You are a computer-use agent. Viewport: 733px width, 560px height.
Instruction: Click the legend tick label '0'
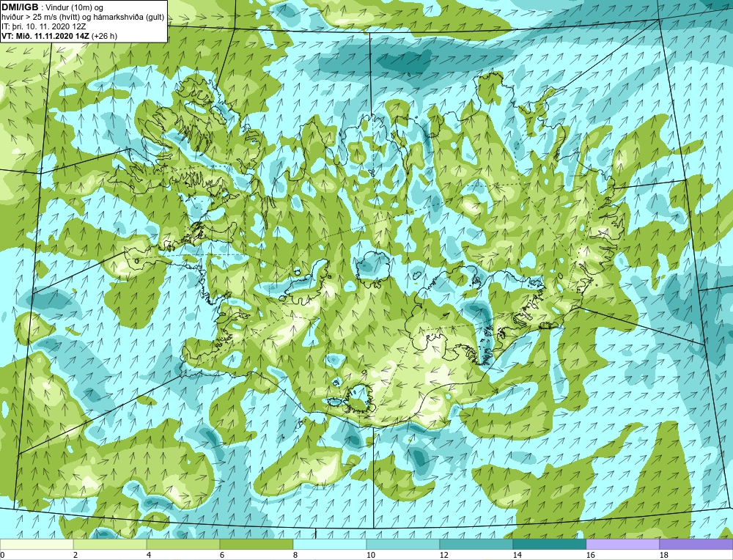point(2,556)
